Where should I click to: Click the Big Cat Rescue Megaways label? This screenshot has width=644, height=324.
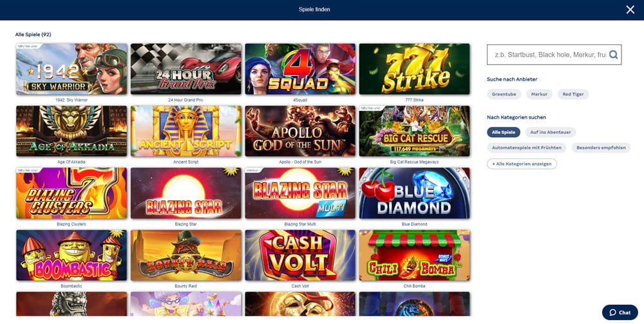414,162
